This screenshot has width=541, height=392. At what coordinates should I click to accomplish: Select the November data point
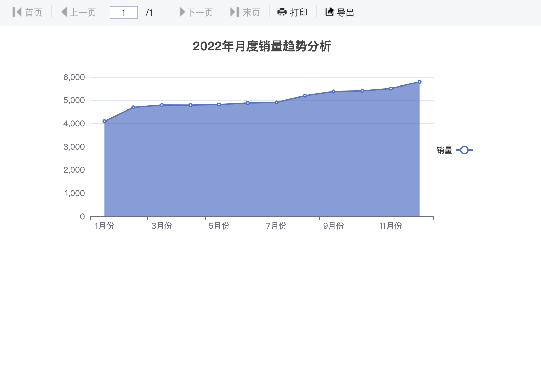pos(391,89)
